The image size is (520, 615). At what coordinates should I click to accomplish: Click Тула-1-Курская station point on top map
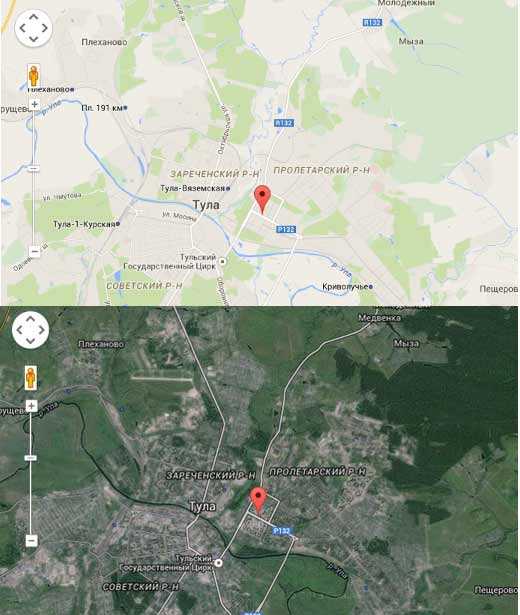118,224
